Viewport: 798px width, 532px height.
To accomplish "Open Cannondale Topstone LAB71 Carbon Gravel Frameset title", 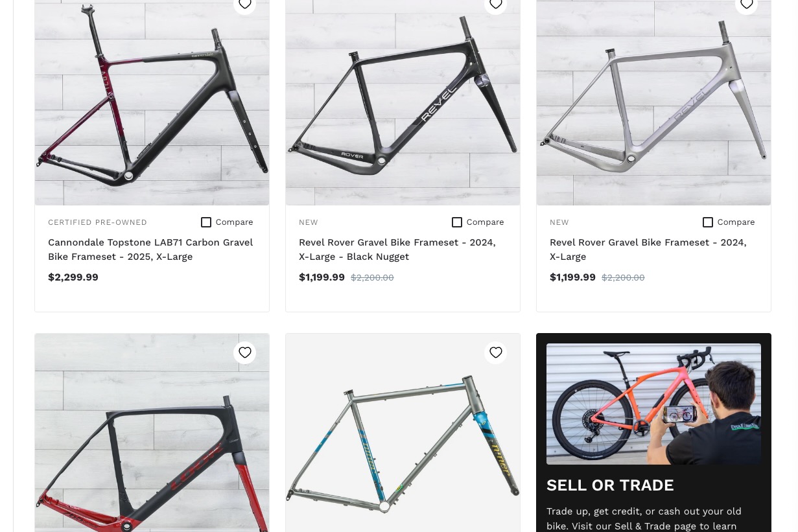I will pyautogui.click(x=150, y=249).
